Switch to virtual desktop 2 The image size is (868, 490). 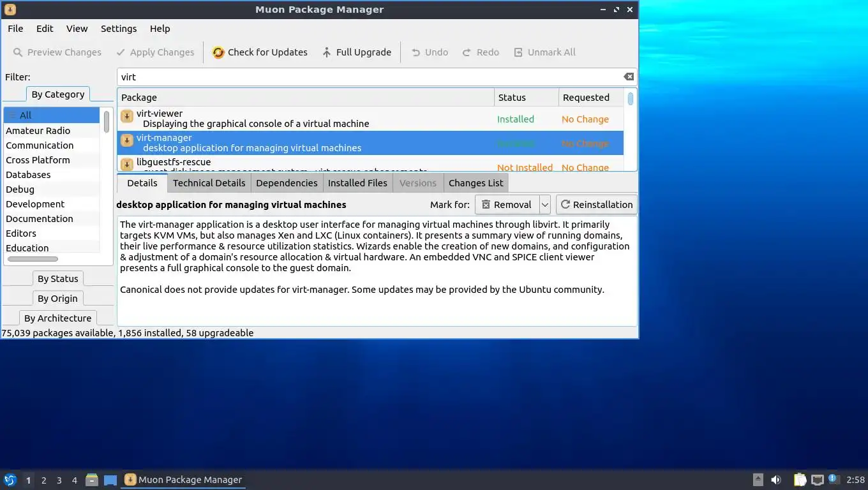[x=43, y=480]
